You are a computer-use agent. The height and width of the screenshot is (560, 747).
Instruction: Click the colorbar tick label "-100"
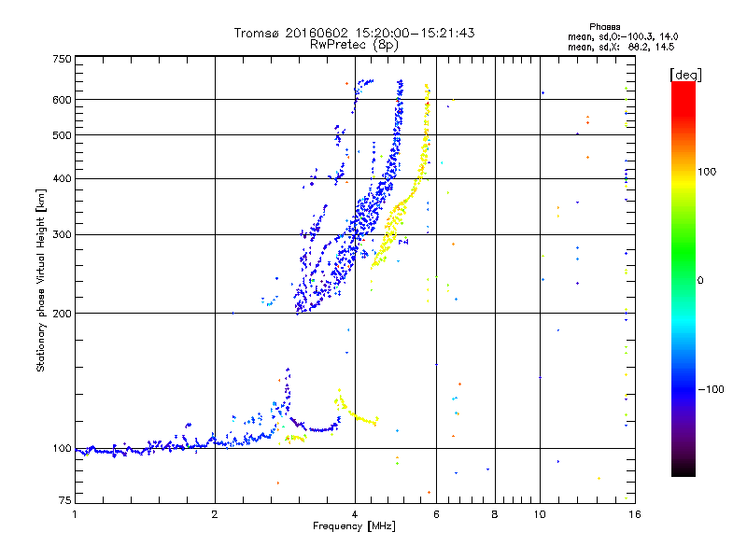(x=711, y=389)
